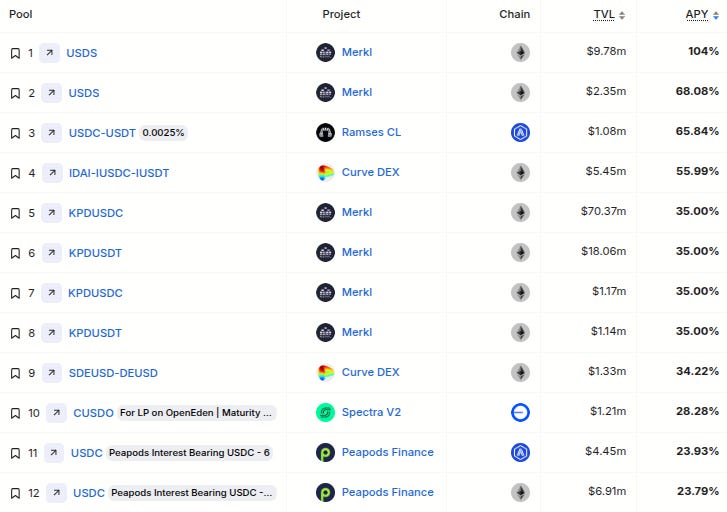Open external link arrow for pool 2 USDS

tap(52, 93)
